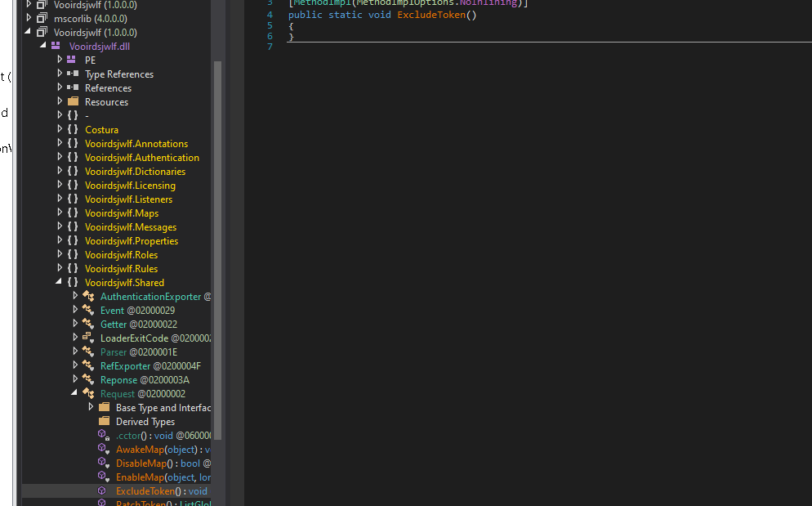Click the Vooirdsjwlf.Annotations namespace icon
This screenshot has height=506, width=812.
(73, 143)
